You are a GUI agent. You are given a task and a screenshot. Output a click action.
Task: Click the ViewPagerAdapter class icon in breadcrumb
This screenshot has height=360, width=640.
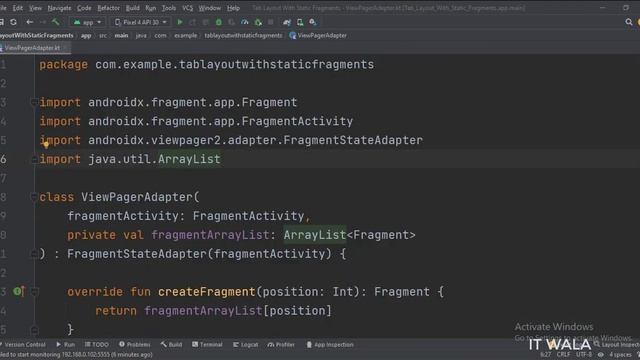click(x=293, y=36)
